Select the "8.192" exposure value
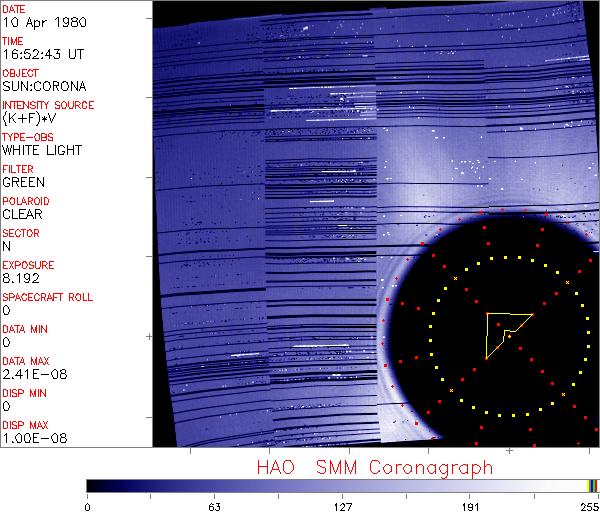 click(x=21, y=278)
